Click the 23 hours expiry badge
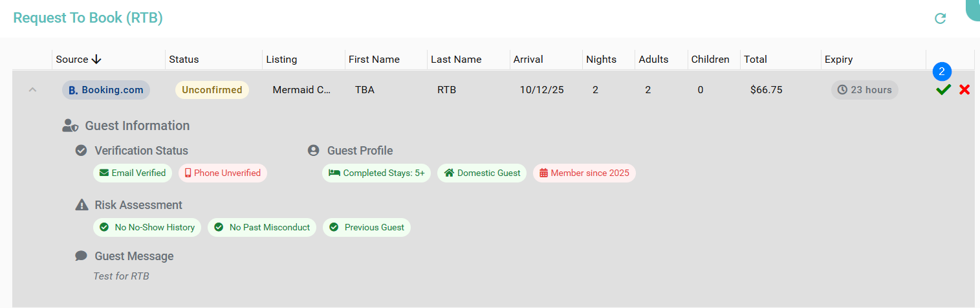The width and height of the screenshot is (980, 308). 864,90
